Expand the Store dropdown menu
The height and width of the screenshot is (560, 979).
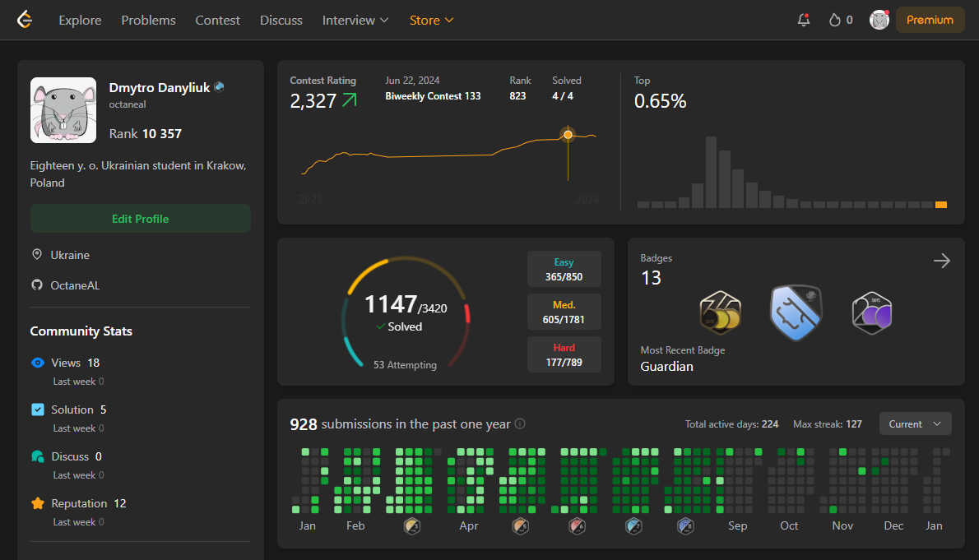click(431, 20)
